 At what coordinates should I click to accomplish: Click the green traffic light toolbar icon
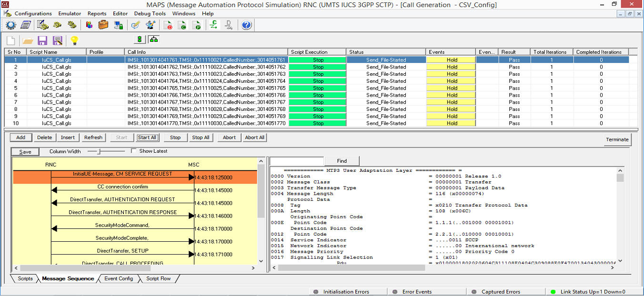click(139, 39)
